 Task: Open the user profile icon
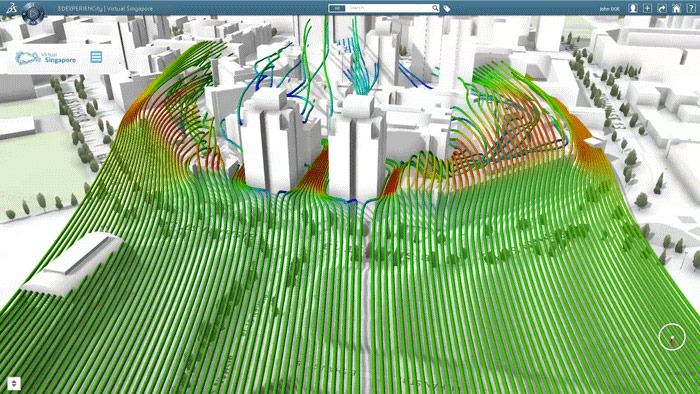633,8
